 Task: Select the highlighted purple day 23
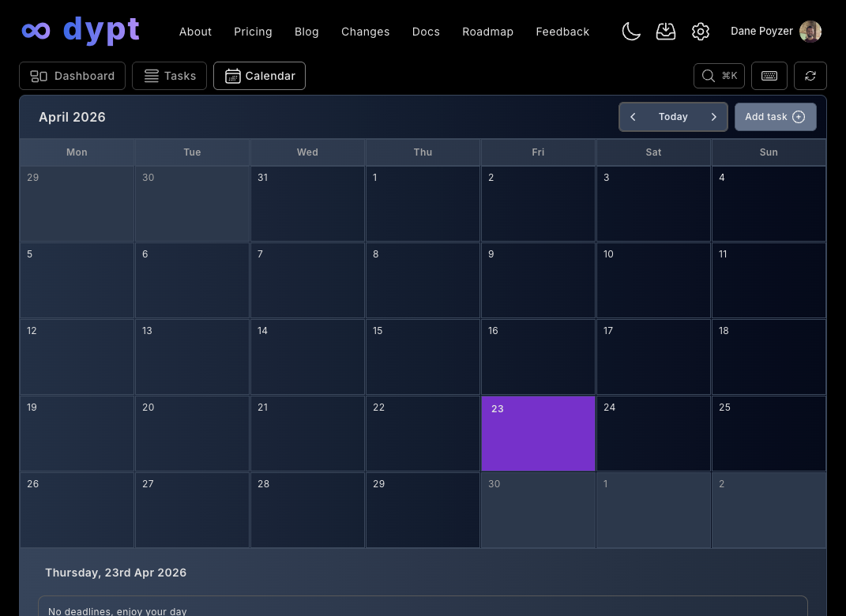538,434
